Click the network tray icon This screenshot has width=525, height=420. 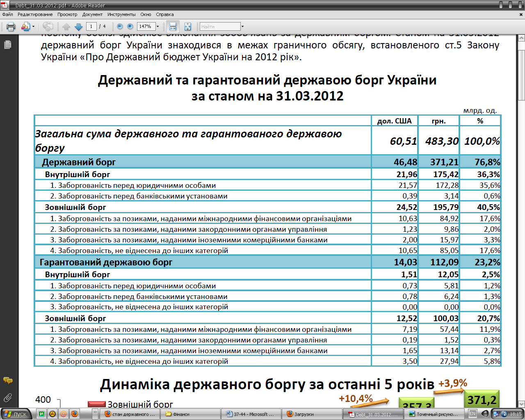click(496, 414)
